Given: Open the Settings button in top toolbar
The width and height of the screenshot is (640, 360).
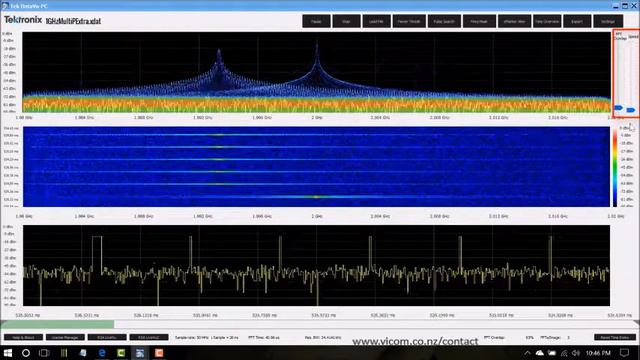Looking at the screenshot, I should pos(608,21).
